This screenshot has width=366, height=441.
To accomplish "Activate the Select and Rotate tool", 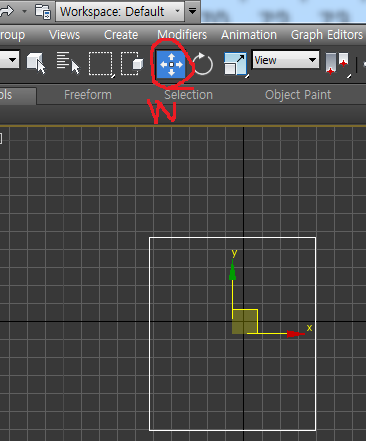I will pos(202,63).
